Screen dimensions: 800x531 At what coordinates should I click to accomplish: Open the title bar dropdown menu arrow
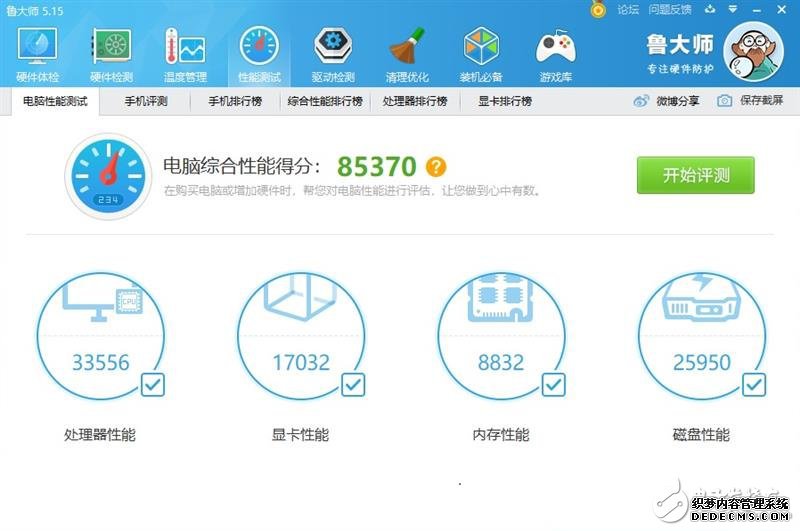[733, 9]
